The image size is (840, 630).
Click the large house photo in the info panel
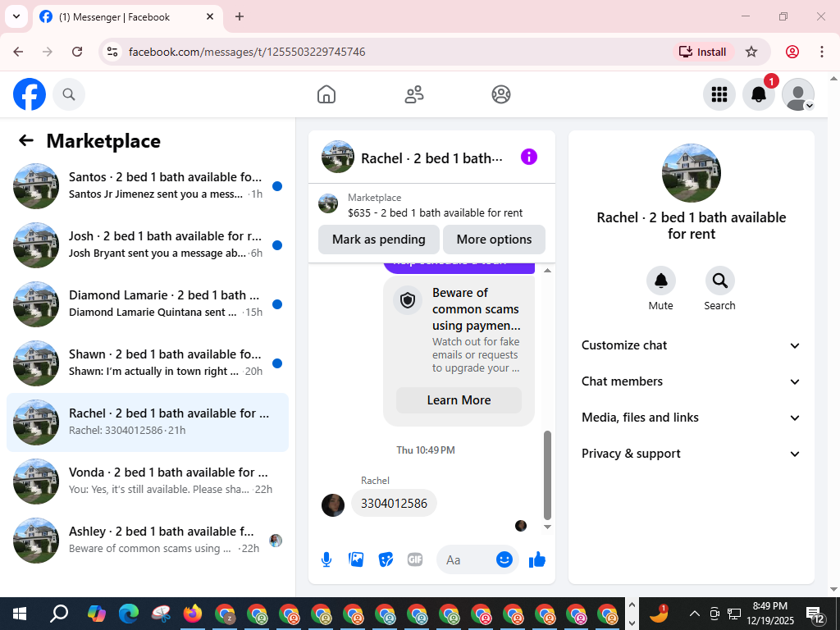coord(691,173)
